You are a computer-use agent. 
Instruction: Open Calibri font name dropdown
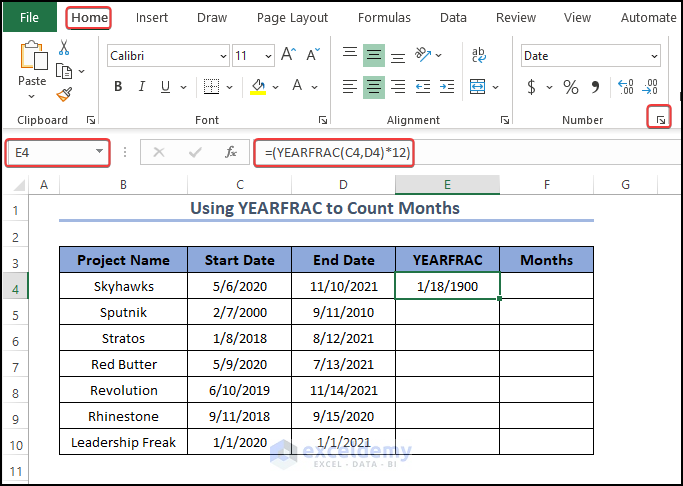tap(223, 56)
